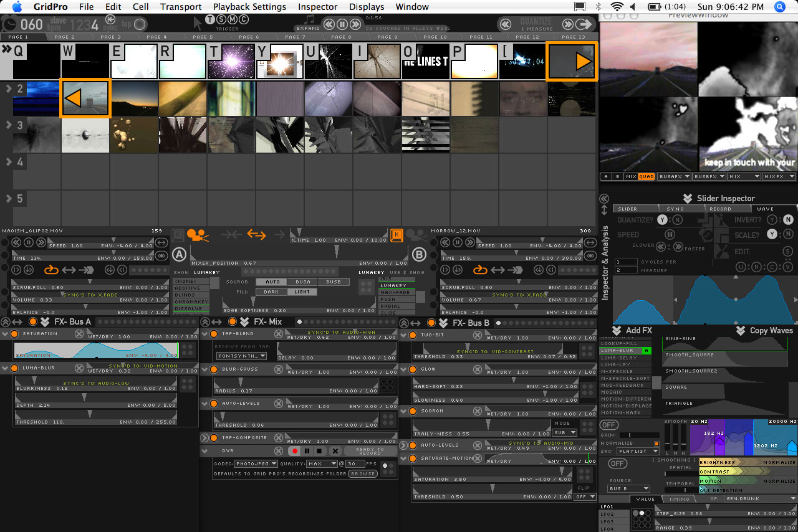Click the STEP_SIZE slider

pos(726,510)
